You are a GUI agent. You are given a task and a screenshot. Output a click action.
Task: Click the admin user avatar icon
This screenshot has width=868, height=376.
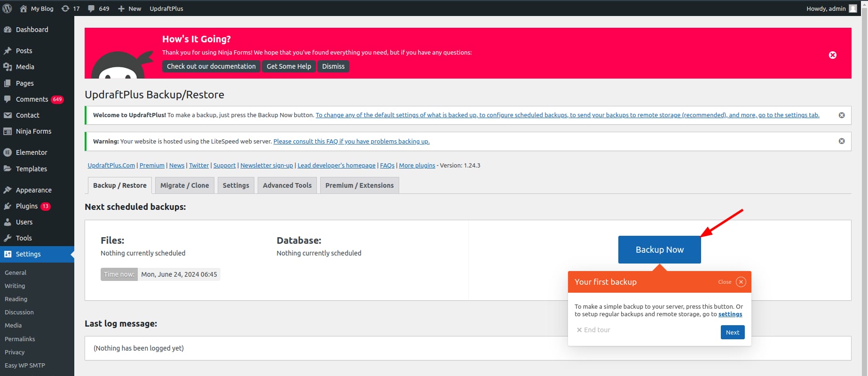click(852, 8)
